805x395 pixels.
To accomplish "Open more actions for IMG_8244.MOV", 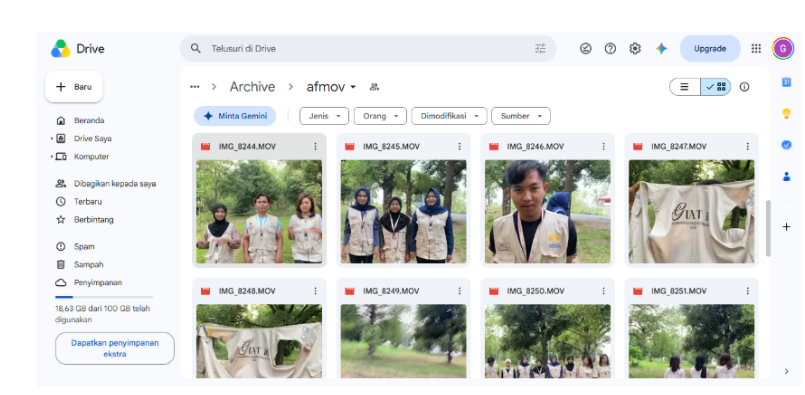I will tap(315, 146).
